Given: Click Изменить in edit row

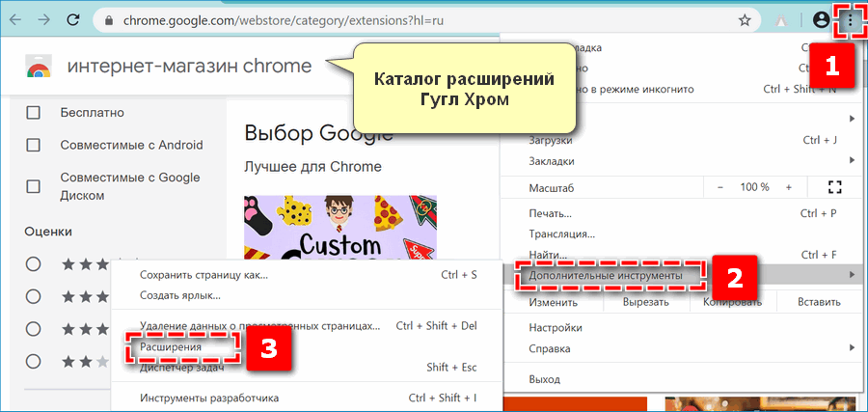Looking at the screenshot, I should point(554,302).
